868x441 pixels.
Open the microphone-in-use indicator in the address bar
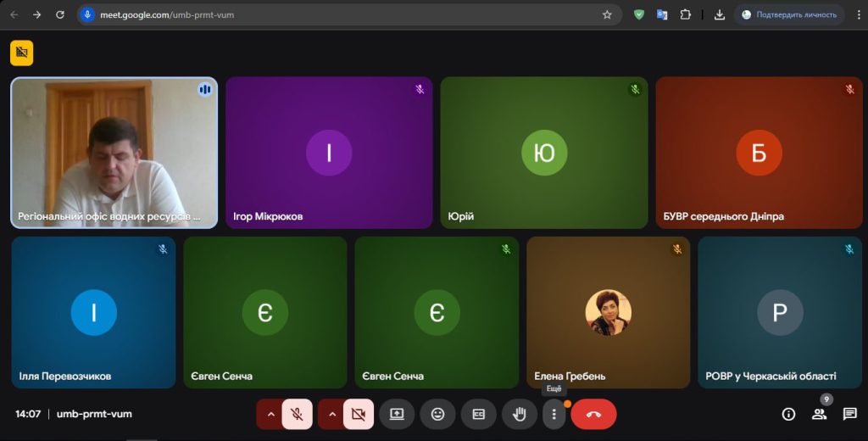[87, 15]
